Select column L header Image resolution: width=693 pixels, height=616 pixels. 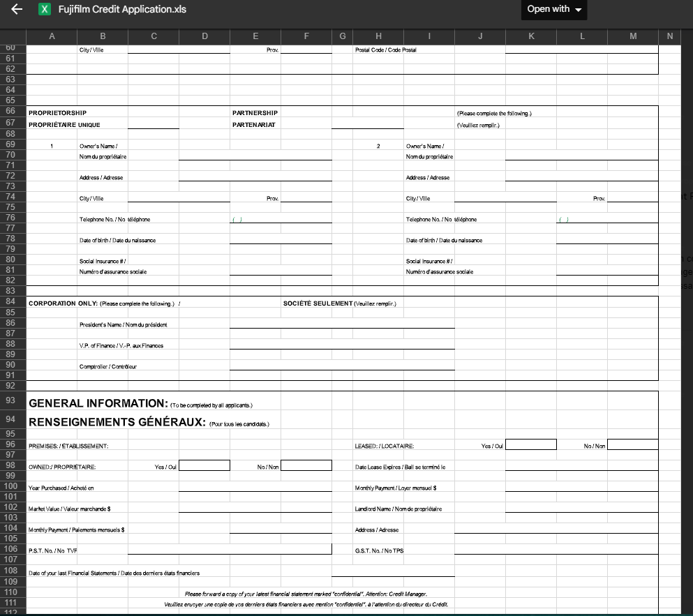tap(582, 36)
